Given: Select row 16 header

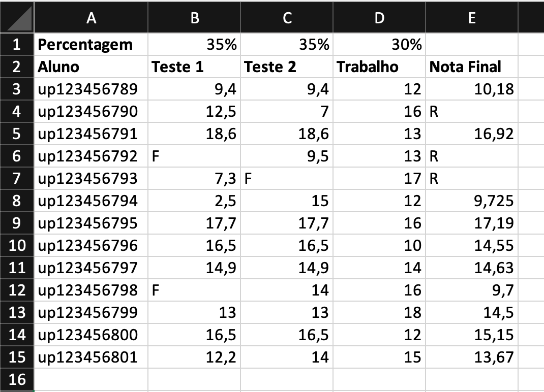Looking at the screenshot, I should coord(17,379).
